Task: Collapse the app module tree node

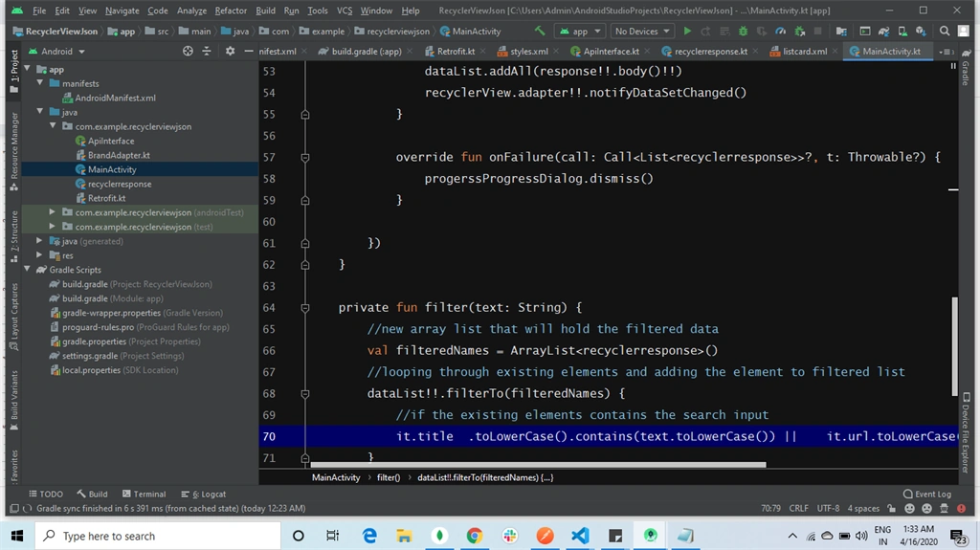Action: click(28, 69)
